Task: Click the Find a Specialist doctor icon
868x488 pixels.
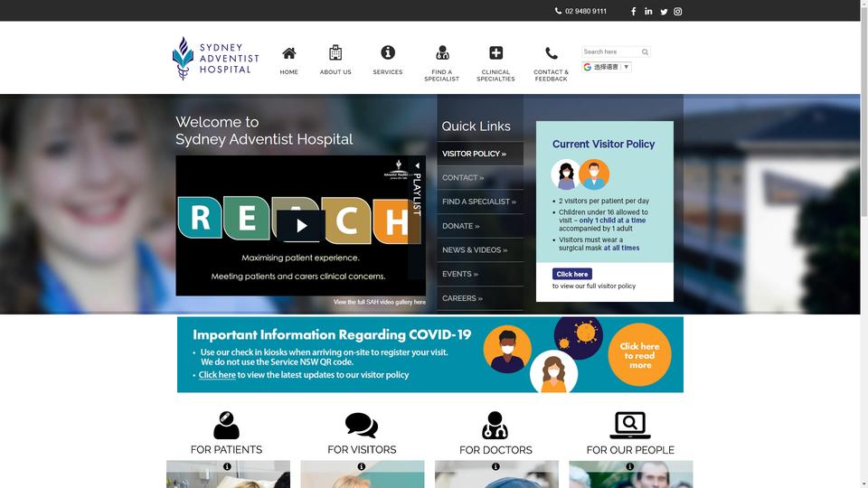Action: pos(442,52)
